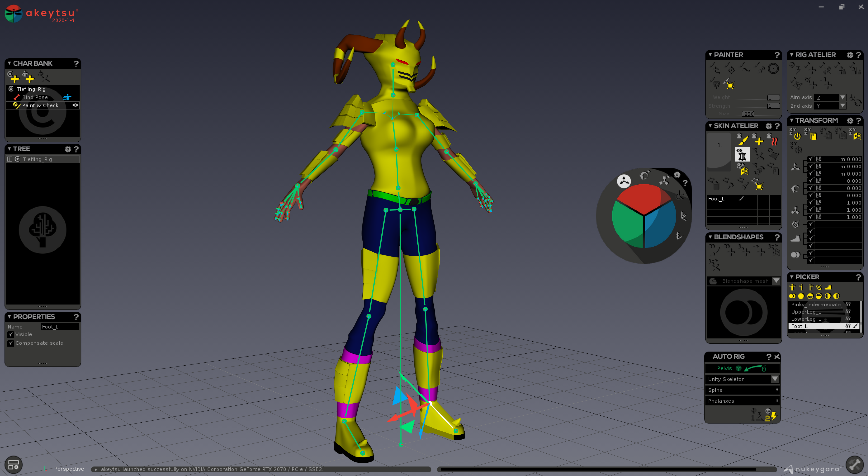Click the add skin influence icon in Skin Atelier
Screen dimensions: 868x476
click(759, 140)
